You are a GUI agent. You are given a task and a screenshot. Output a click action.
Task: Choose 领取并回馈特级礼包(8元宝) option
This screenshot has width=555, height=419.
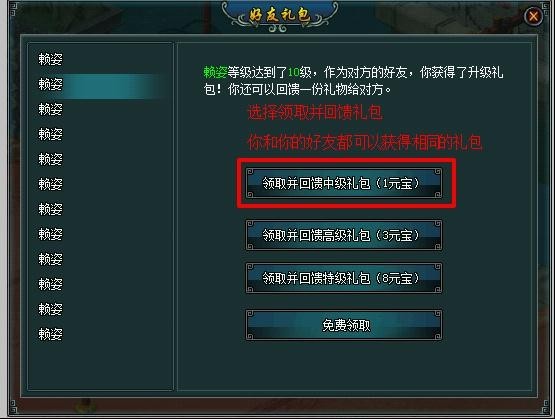[344, 278]
